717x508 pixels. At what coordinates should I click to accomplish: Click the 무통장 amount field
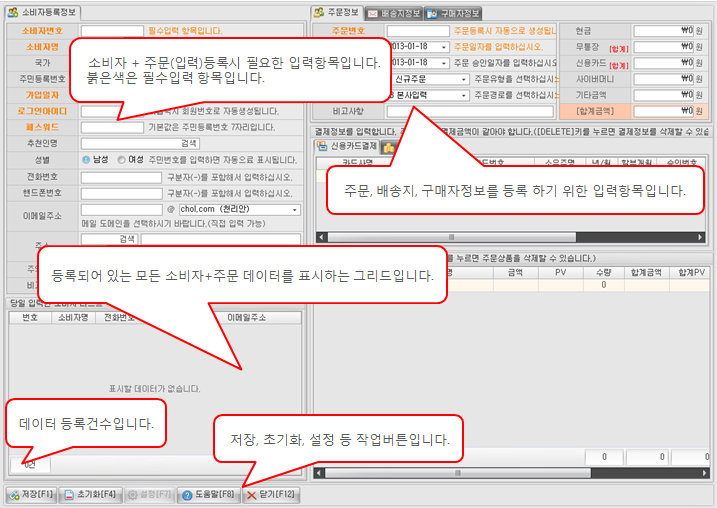(664, 47)
